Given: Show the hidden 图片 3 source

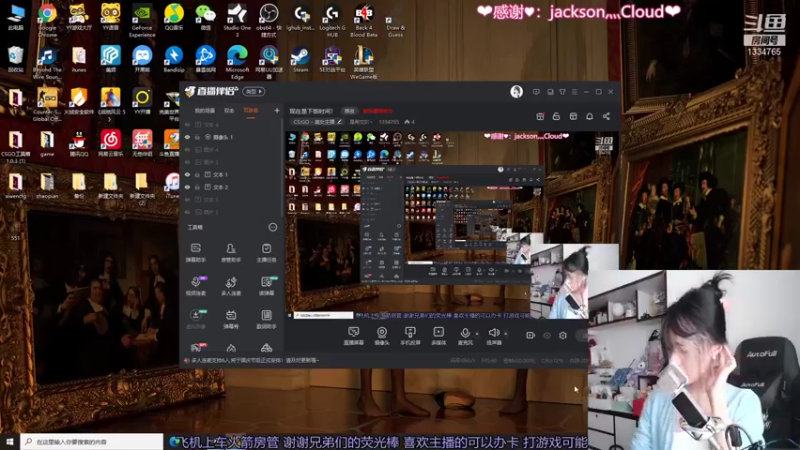Looking at the screenshot, I should 187,162.
